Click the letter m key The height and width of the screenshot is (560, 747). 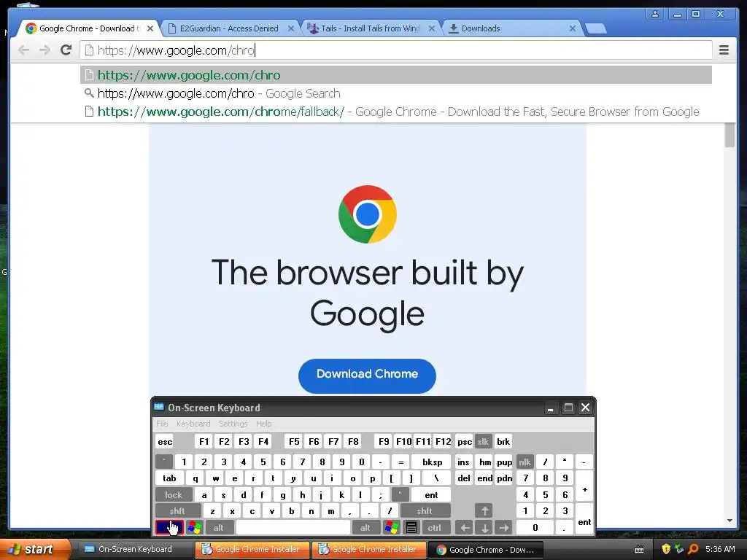click(x=330, y=511)
